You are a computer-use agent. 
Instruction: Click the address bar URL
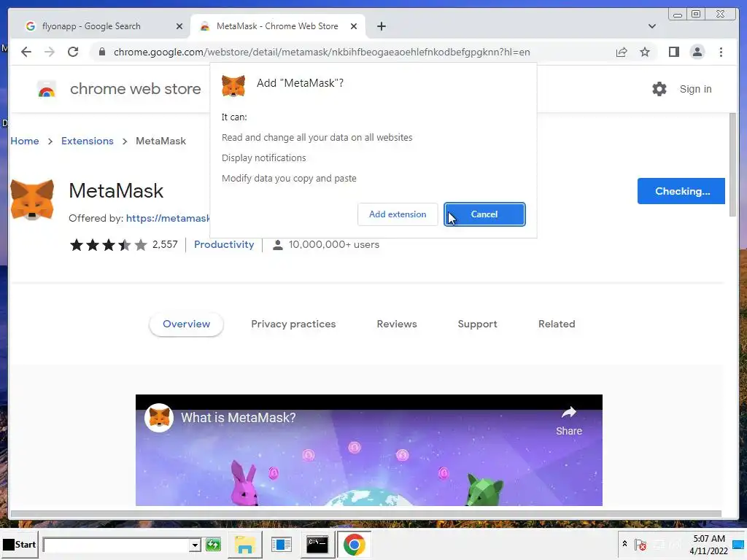coord(322,52)
